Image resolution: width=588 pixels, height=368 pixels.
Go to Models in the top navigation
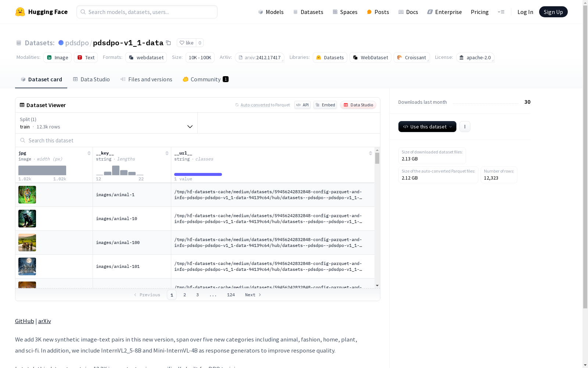[271, 12]
